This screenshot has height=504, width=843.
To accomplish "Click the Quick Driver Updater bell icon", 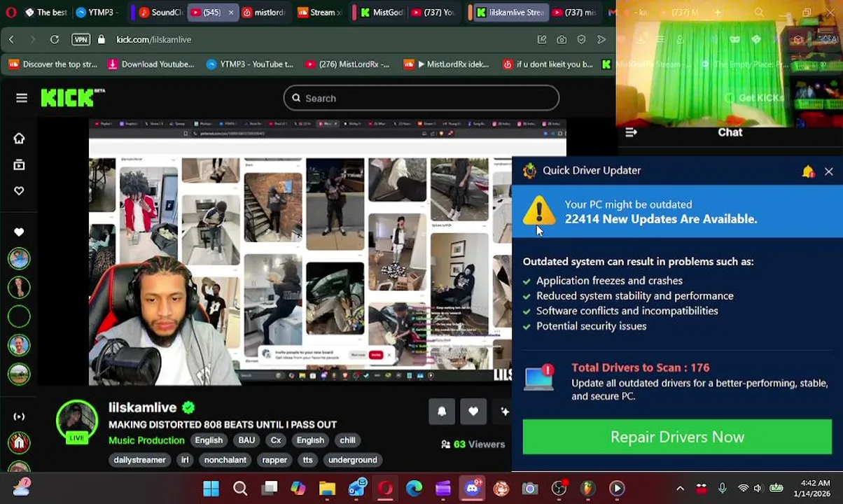I will (x=808, y=171).
